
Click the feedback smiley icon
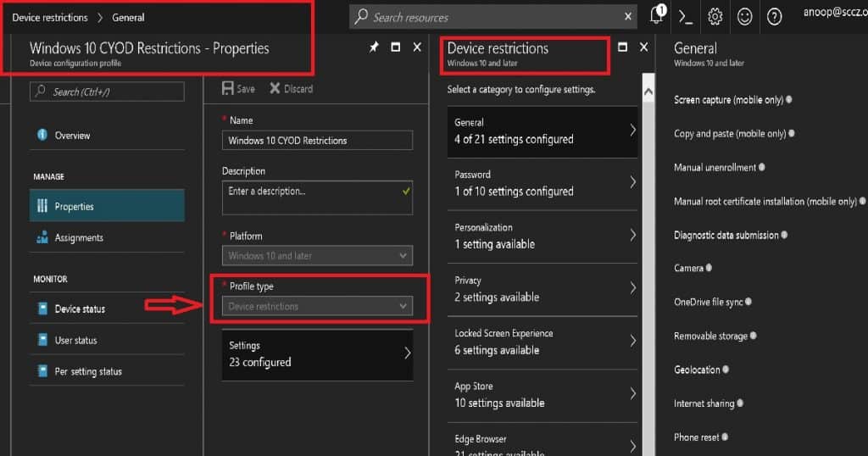point(744,17)
